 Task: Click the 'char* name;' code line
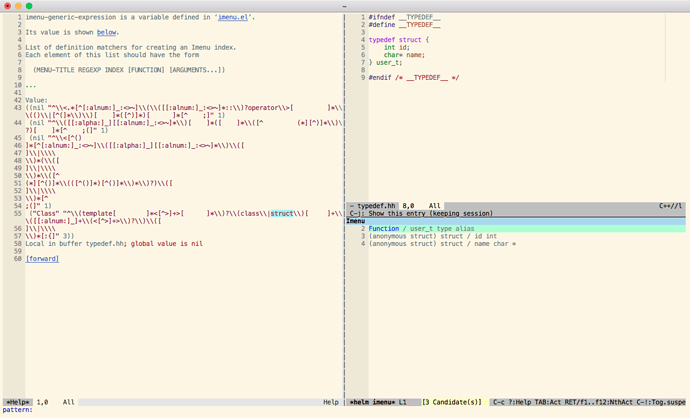pyautogui.click(x=404, y=55)
